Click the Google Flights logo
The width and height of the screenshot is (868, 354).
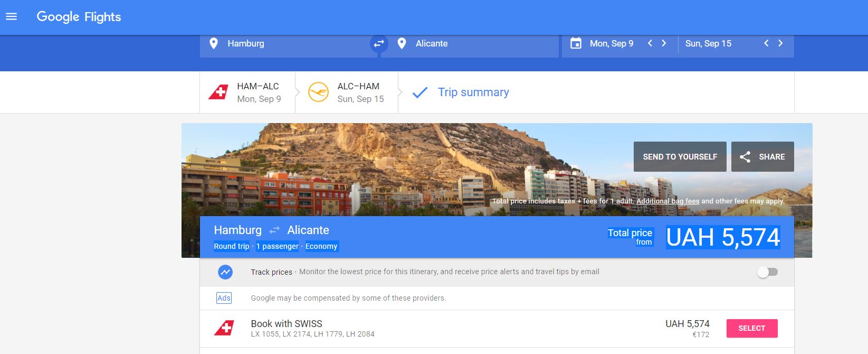pos(79,17)
